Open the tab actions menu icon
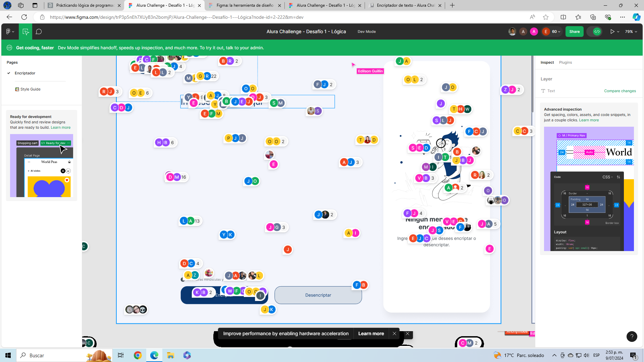644x362 pixels. coord(35,5)
